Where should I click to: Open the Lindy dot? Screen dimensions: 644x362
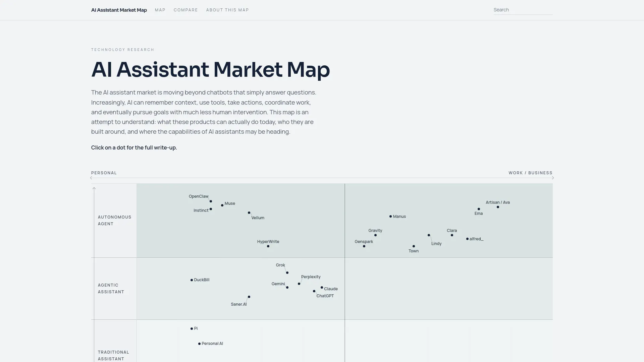pos(429,235)
